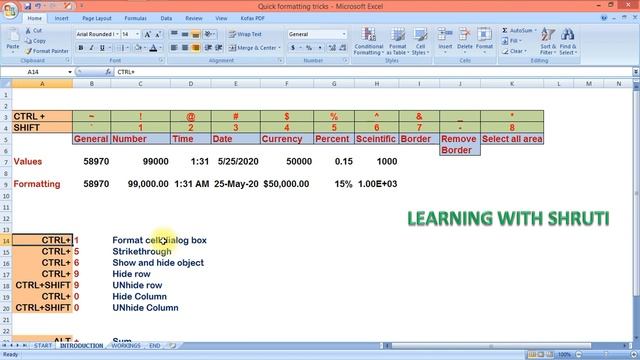Decrease font size with Shrink Font
The image size is (640, 360).
coord(158,34)
